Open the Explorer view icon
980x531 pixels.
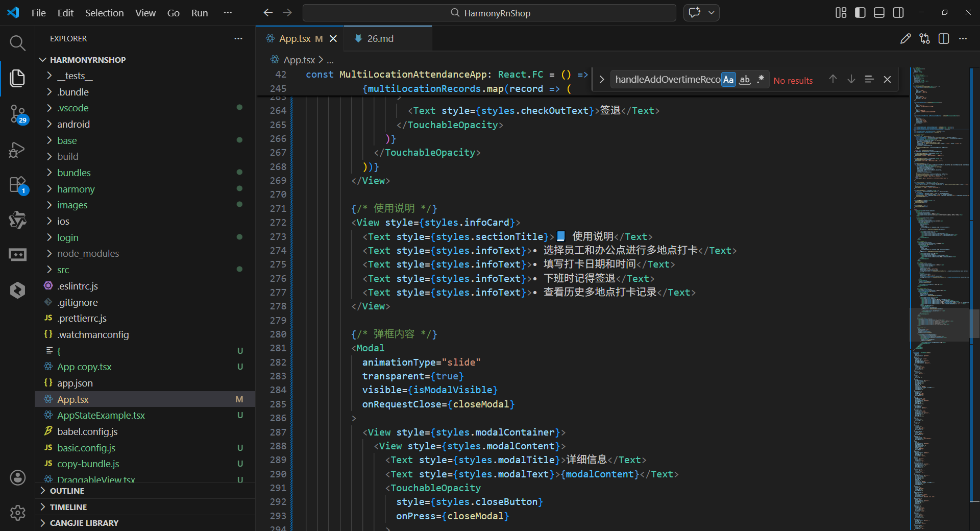[x=17, y=78]
